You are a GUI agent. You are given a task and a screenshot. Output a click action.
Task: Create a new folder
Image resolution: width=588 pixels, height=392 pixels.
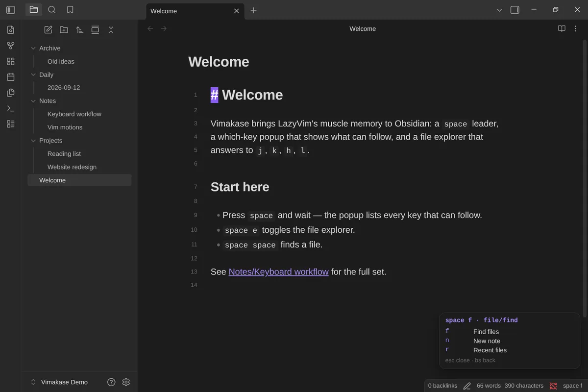64,30
